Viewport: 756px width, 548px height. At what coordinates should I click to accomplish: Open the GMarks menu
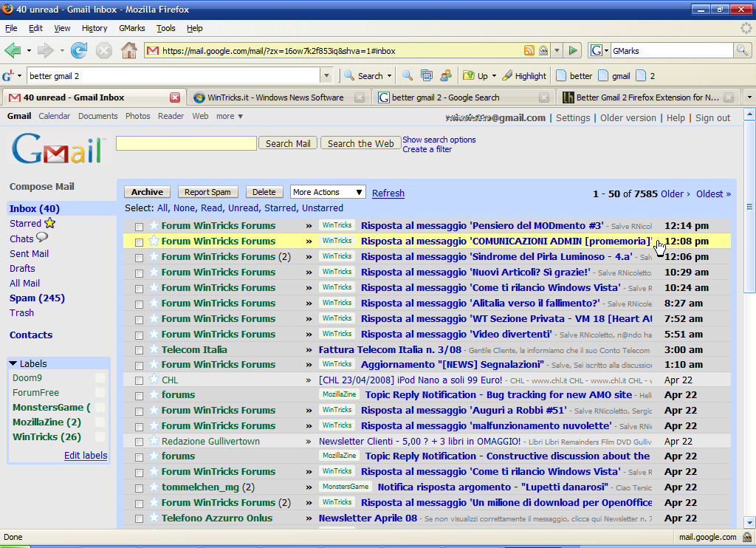coord(132,28)
